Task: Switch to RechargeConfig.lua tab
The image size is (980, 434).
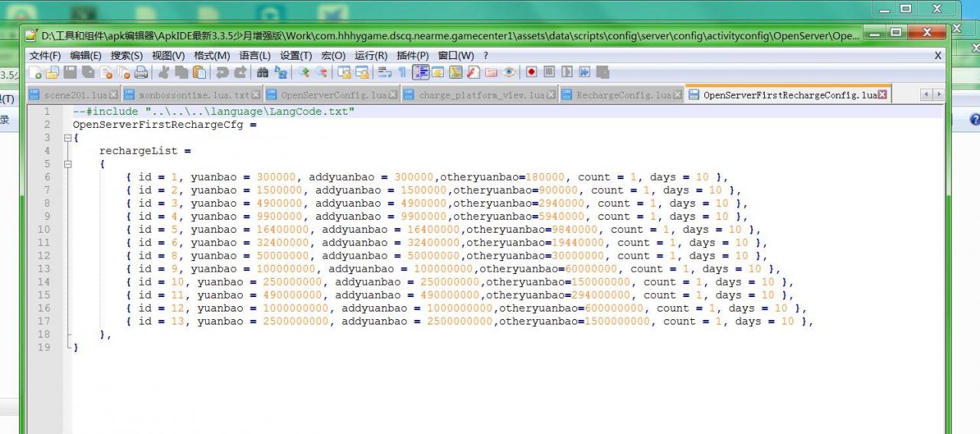Action: pos(623,95)
